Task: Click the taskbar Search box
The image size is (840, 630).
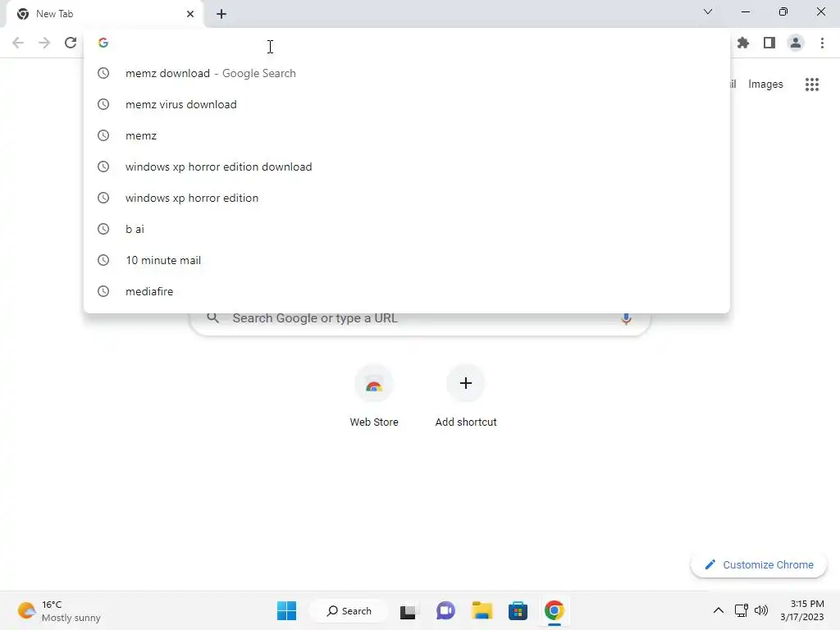Action: [349, 610]
